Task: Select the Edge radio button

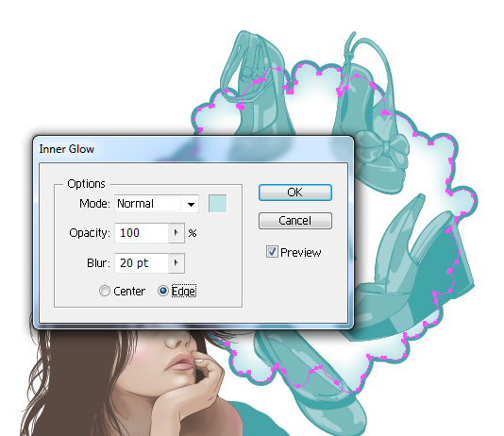Action: pos(163,291)
